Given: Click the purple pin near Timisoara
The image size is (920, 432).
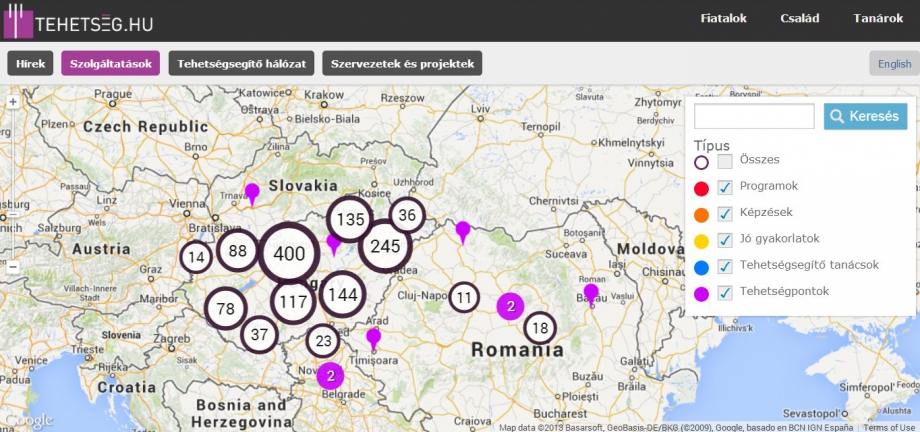Looking at the screenshot, I should coord(373,339).
